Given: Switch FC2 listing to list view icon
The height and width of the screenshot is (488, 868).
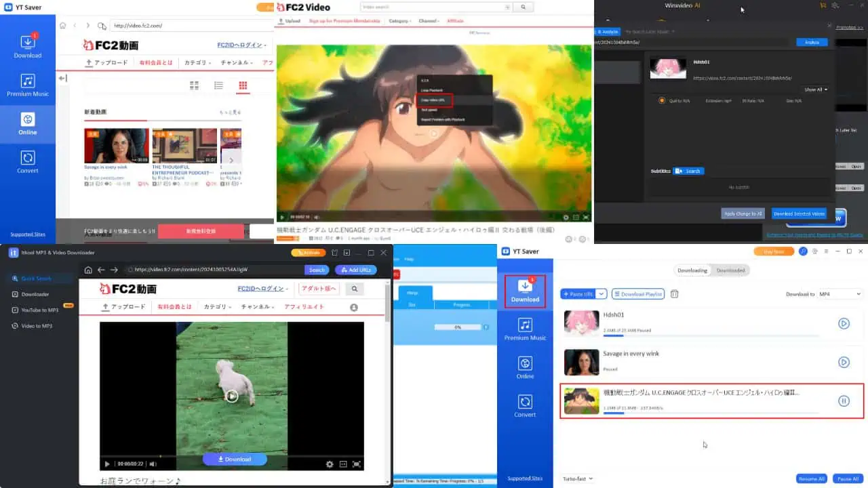Looking at the screenshot, I should pyautogui.click(x=218, y=85).
